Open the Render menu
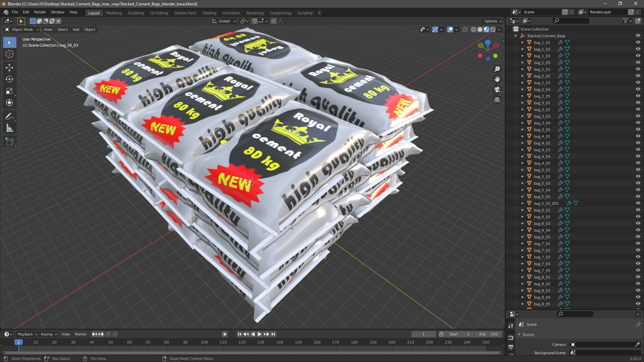Viewport: 644px width, 362px height. click(40, 12)
